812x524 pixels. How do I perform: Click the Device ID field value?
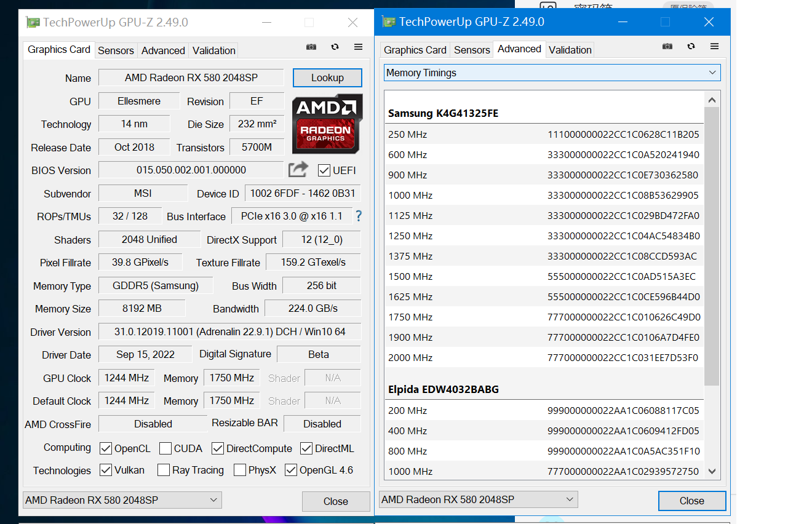pyautogui.click(x=303, y=193)
